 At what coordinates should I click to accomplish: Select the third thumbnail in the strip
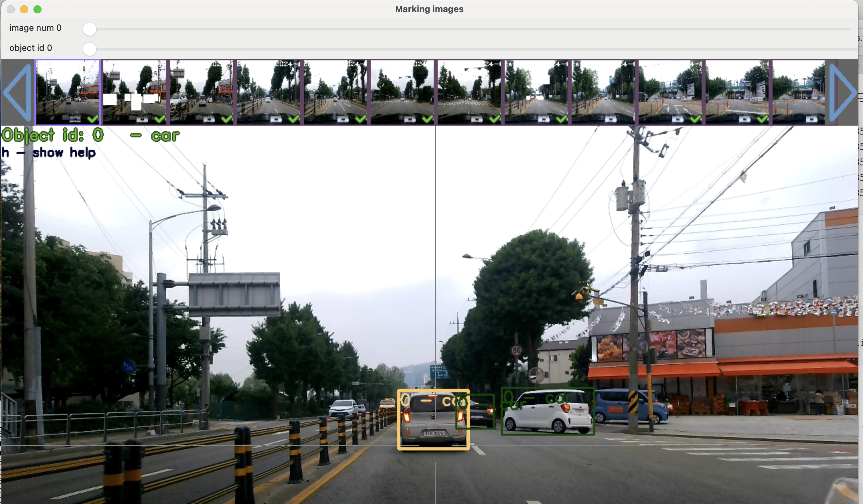(202, 92)
